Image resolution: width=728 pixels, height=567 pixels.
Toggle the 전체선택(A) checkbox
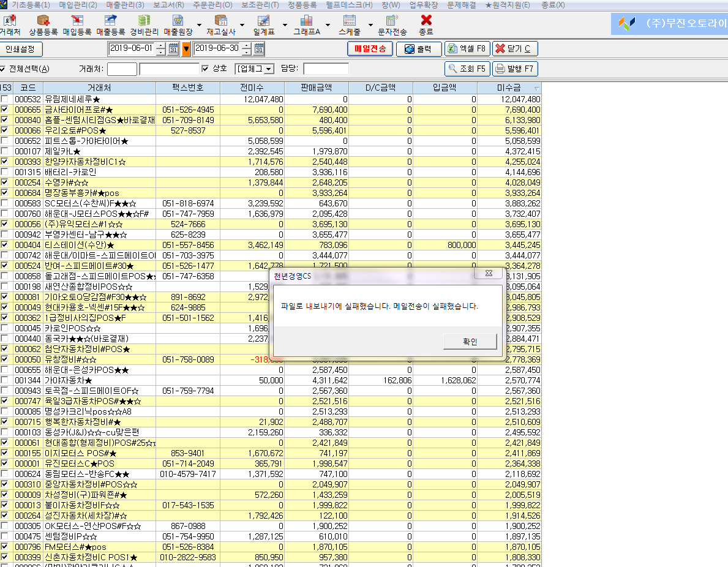coord(2,69)
